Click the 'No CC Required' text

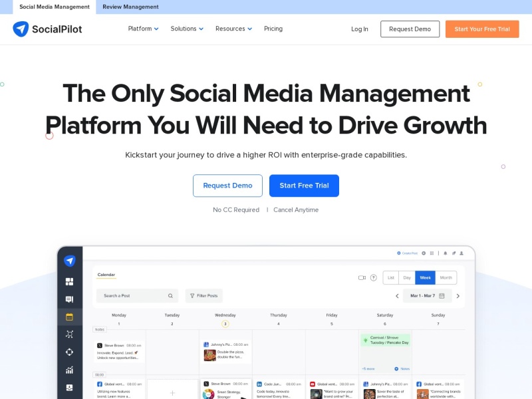(236, 210)
